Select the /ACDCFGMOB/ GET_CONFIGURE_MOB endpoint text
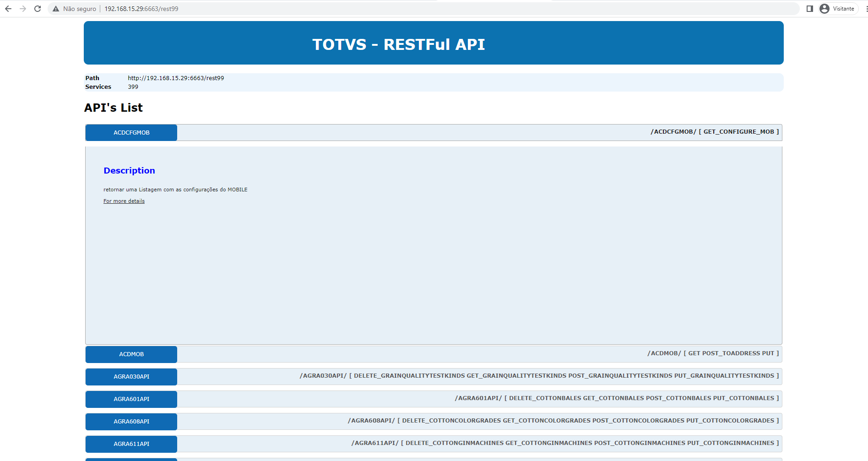Viewport: 868px width, 461px height. [715, 132]
